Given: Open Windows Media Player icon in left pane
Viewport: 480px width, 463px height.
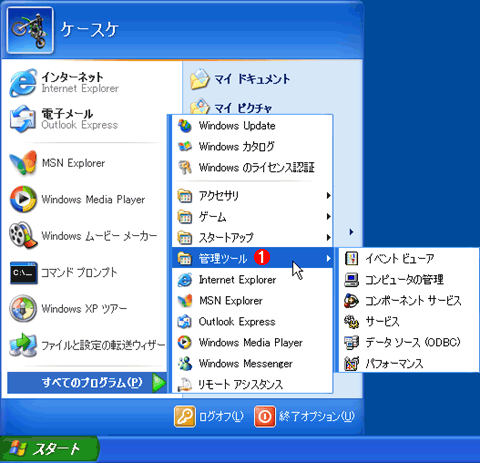Looking at the screenshot, I should coord(23,199).
